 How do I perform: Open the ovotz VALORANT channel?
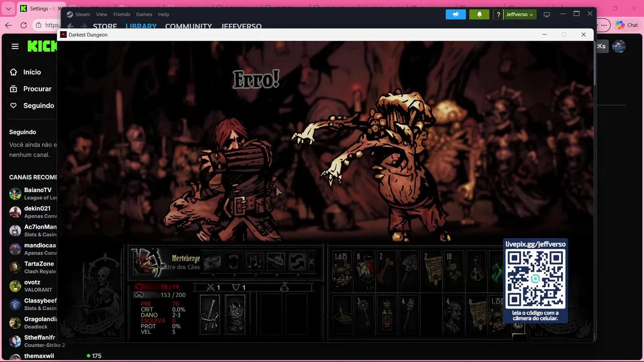(33, 286)
